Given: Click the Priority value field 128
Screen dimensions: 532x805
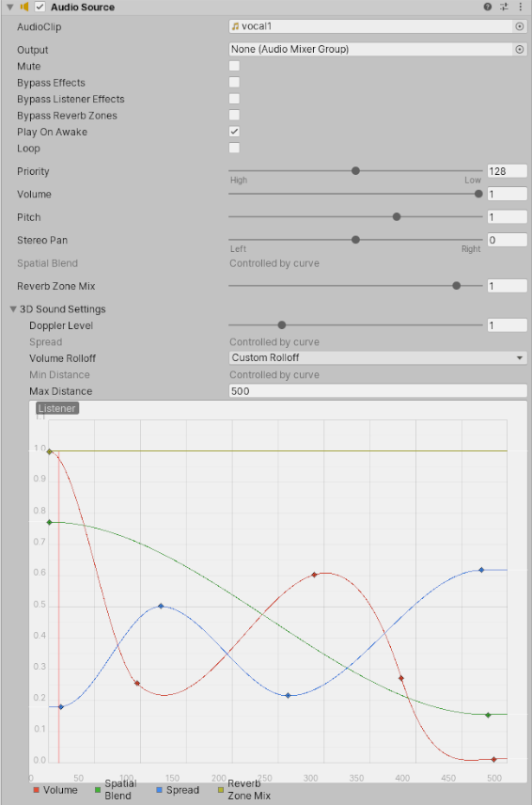Looking at the screenshot, I should click(x=507, y=171).
